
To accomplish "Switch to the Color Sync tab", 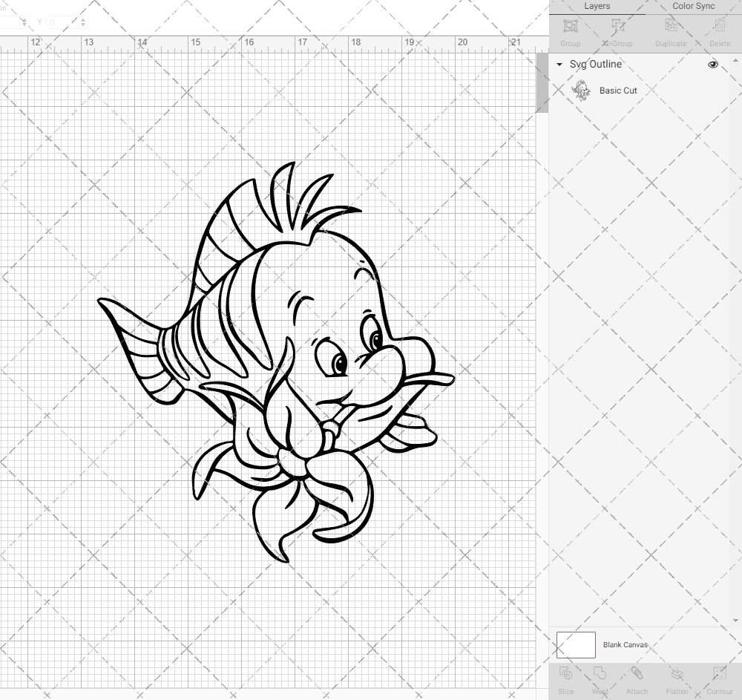I will pyautogui.click(x=693, y=6).
